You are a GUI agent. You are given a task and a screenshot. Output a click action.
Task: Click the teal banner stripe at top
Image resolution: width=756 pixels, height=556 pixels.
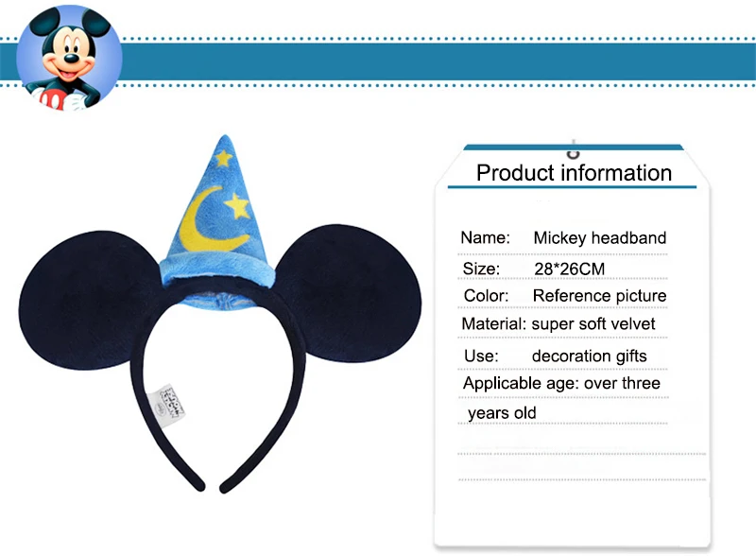[438, 61]
